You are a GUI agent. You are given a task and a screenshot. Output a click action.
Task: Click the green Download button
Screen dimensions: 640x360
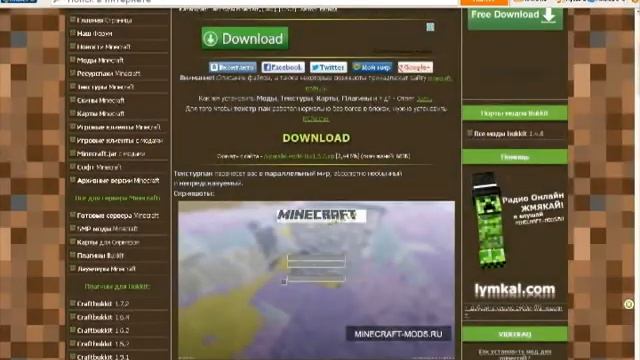(245, 38)
